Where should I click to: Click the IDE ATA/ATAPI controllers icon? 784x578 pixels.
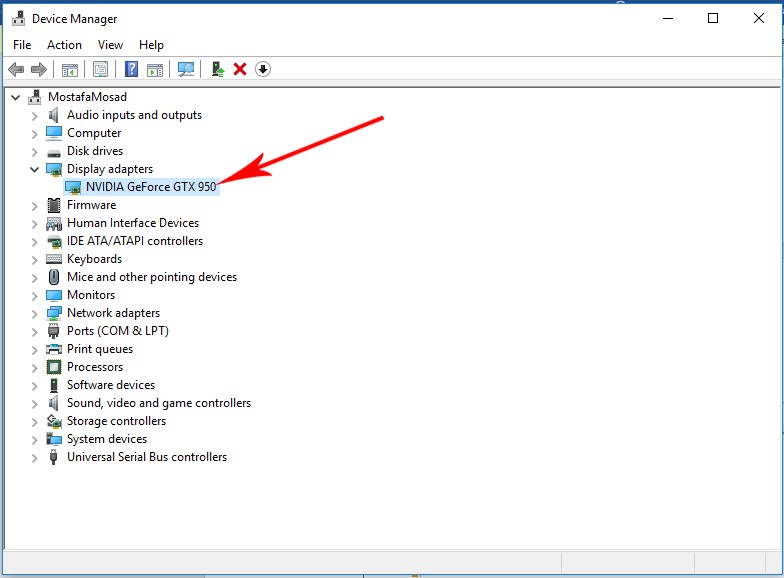54,242
